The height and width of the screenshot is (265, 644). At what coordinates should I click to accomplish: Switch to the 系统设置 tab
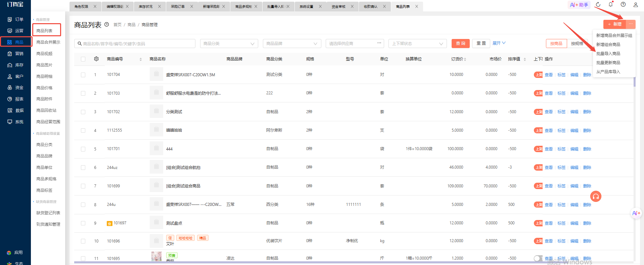click(306, 6)
